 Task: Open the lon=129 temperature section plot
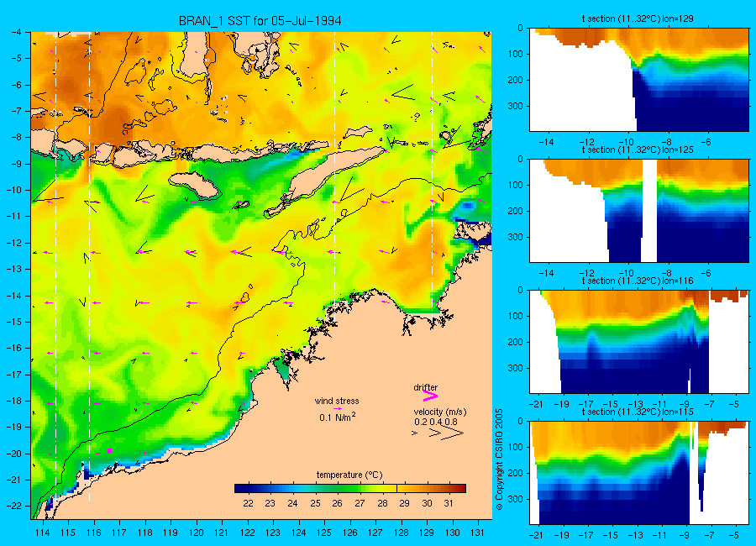click(x=639, y=80)
